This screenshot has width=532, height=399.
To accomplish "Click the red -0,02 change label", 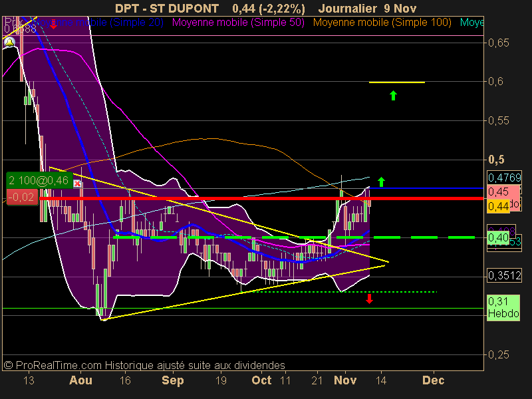I will click(x=21, y=197).
